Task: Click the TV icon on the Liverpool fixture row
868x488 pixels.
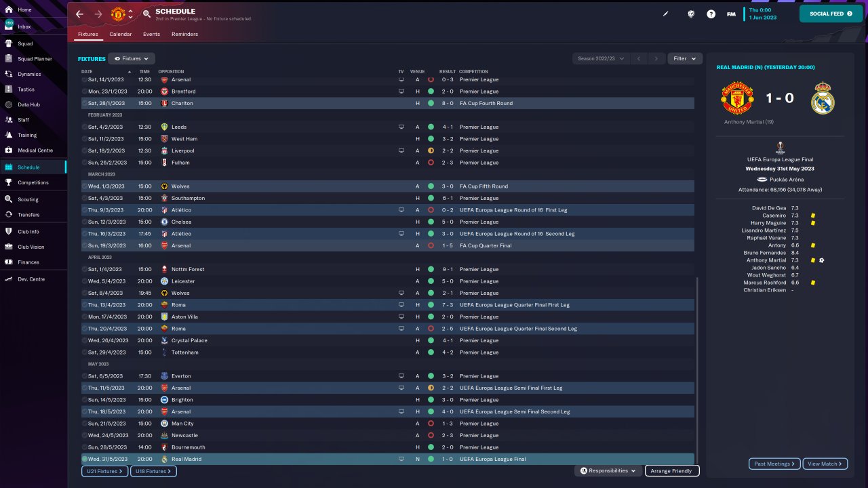Action: pos(401,150)
